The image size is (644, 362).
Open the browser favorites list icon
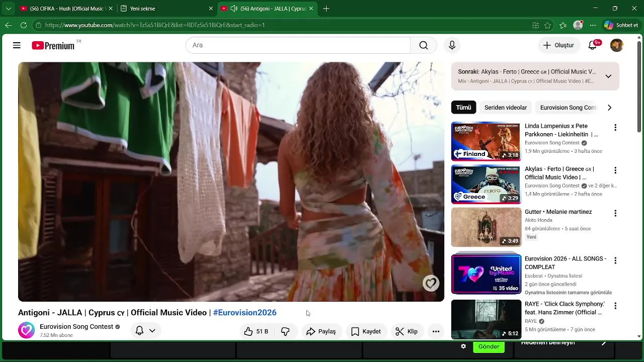[563, 25]
